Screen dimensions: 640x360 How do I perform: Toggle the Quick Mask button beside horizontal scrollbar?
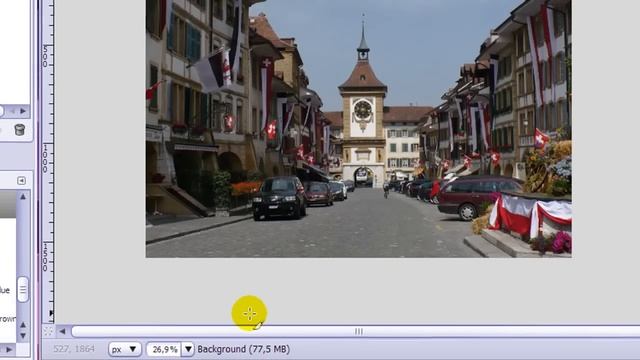click(x=48, y=331)
